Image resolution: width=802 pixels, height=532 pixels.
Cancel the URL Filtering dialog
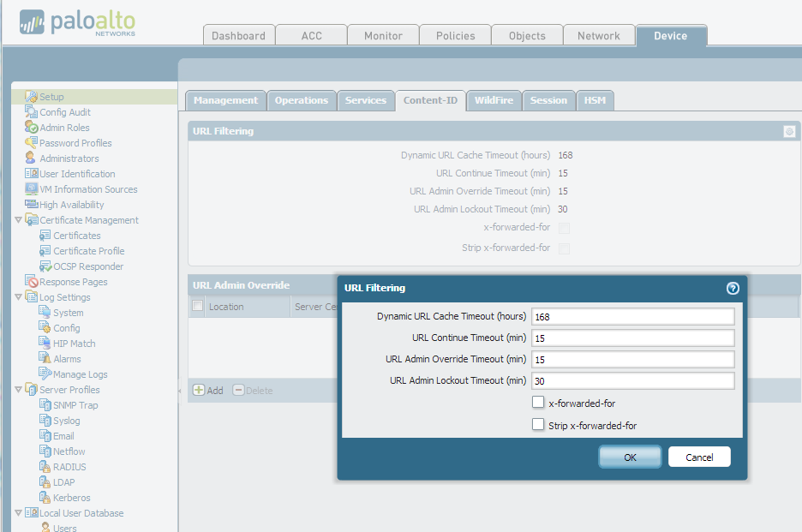[x=699, y=457]
